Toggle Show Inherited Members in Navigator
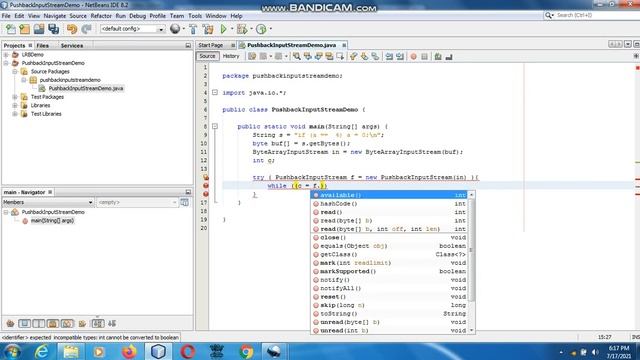 point(10,324)
